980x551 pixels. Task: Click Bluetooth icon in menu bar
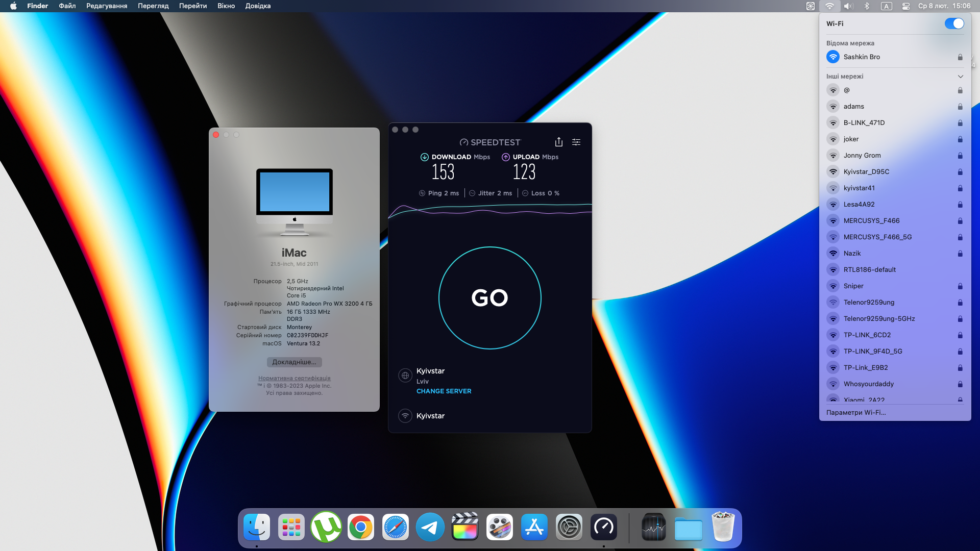tap(867, 6)
